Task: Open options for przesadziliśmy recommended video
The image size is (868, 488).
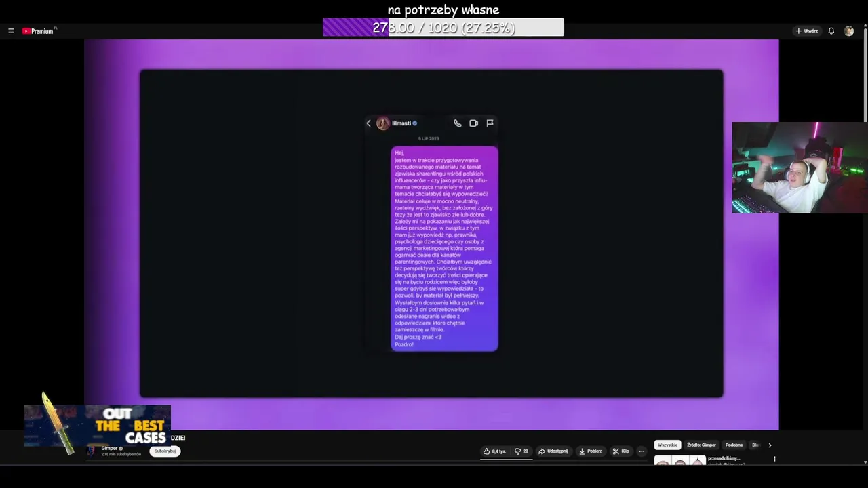Action: coord(774,459)
